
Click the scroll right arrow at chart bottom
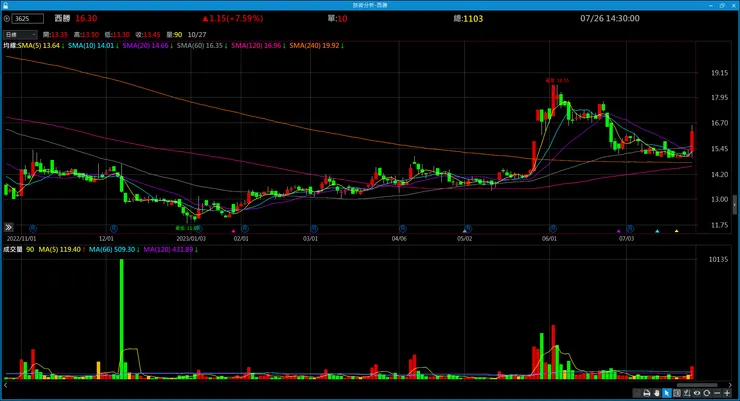click(730, 385)
